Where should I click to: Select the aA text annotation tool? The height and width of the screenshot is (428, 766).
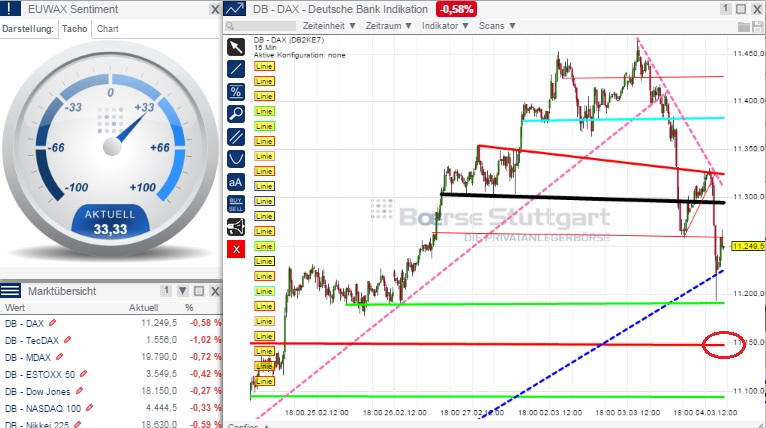click(236, 182)
